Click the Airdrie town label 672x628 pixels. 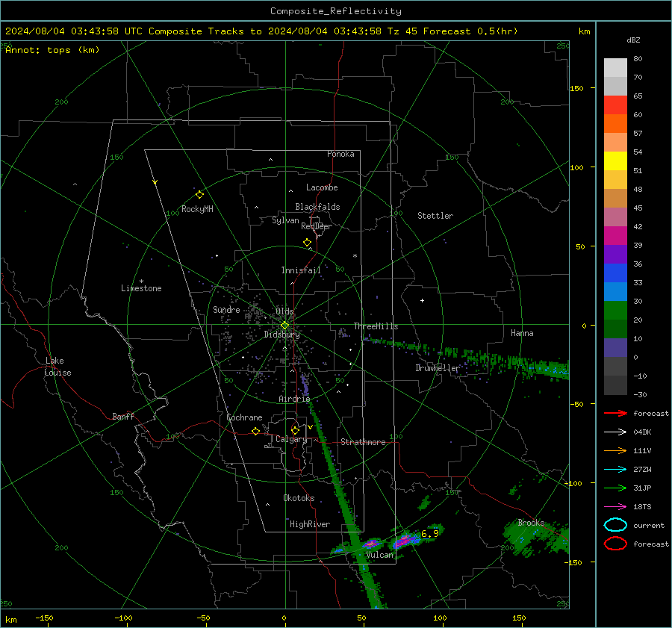click(294, 399)
